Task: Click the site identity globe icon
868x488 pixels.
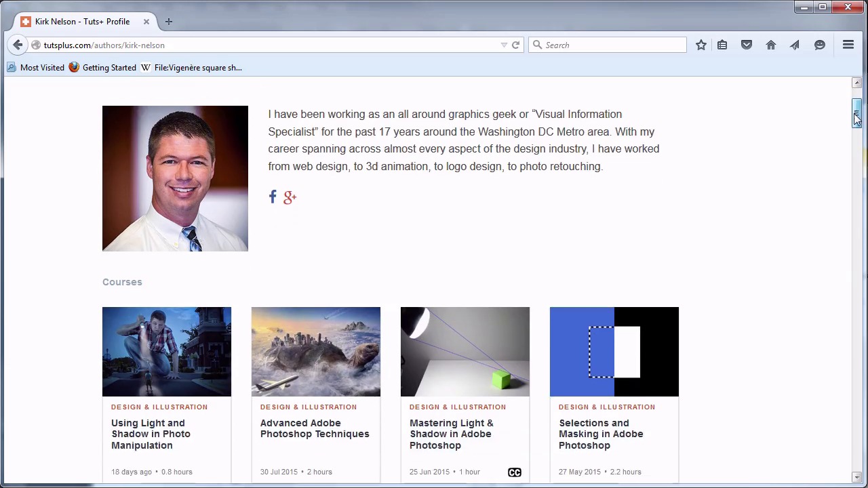Action: [x=36, y=45]
